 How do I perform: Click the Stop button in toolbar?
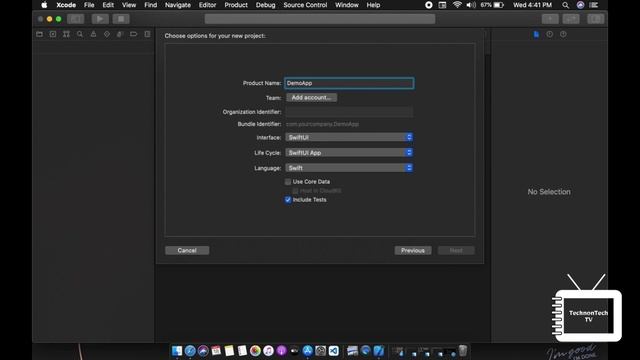click(x=121, y=19)
